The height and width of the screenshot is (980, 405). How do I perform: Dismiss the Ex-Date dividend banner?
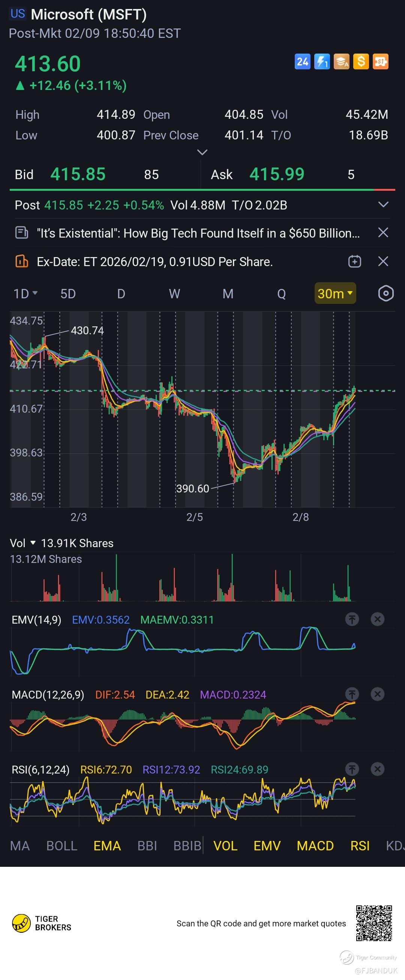coord(383,261)
